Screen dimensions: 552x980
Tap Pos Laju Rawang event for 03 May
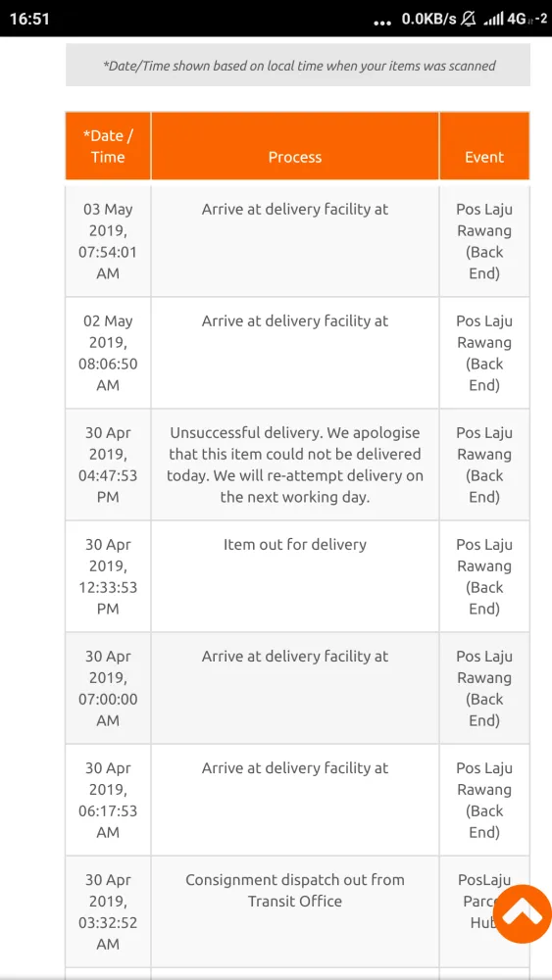[484, 241]
